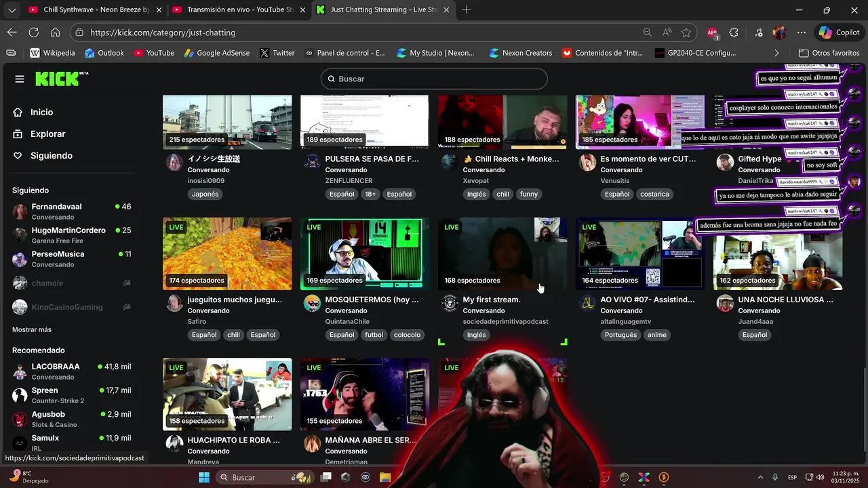Go back in browser
The image size is (868, 488).
click(x=12, y=32)
